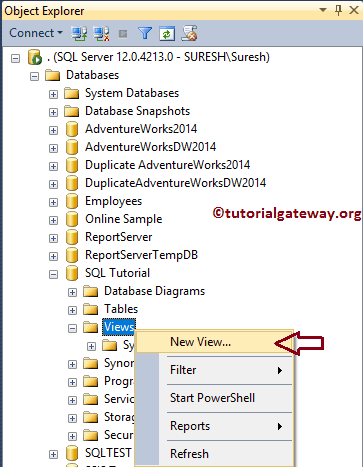Click the Online Sample database icon
363x467 pixels.
coord(72,219)
